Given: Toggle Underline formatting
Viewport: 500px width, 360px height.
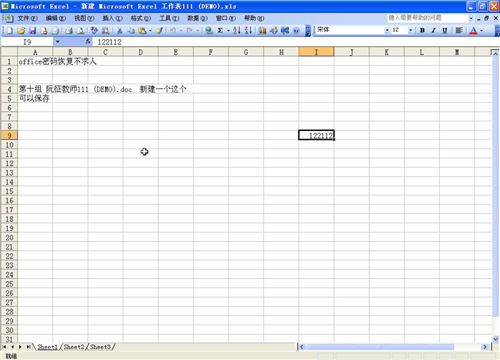Looking at the screenshot, I should (445, 31).
